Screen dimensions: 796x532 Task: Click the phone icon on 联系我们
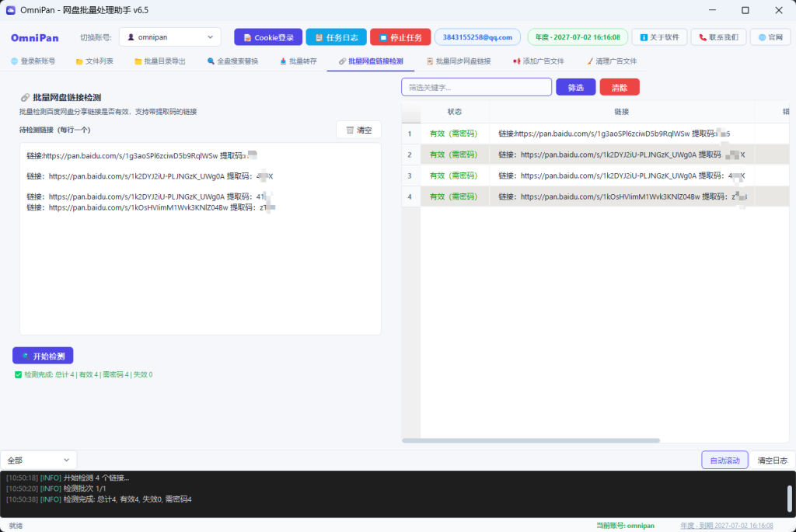(x=703, y=37)
